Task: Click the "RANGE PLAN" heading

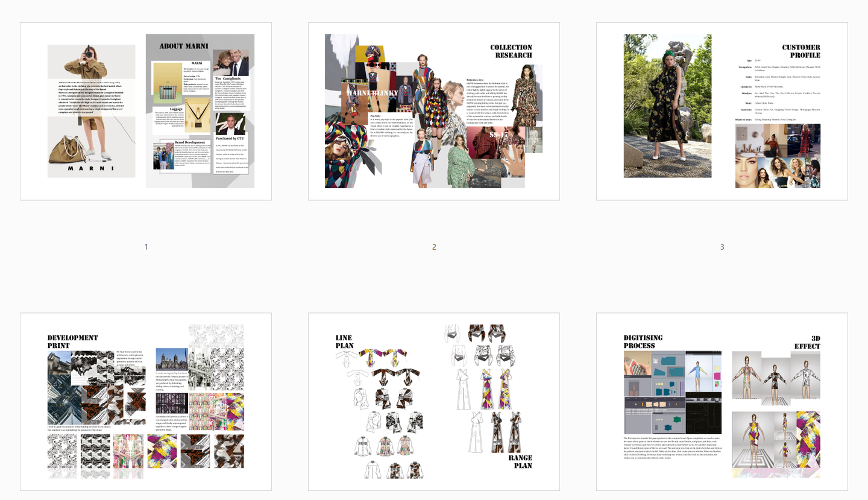Action: [521, 462]
